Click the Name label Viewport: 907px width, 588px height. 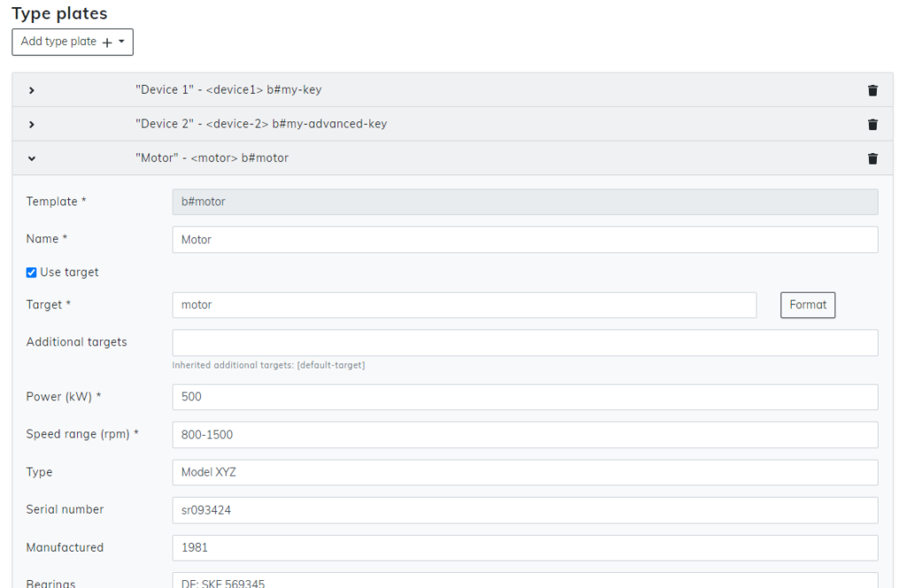point(47,239)
